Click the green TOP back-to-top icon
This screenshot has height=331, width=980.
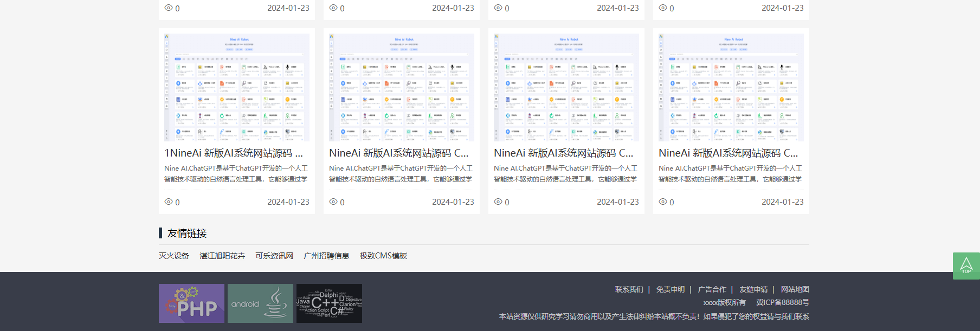[x=966, y=266]
